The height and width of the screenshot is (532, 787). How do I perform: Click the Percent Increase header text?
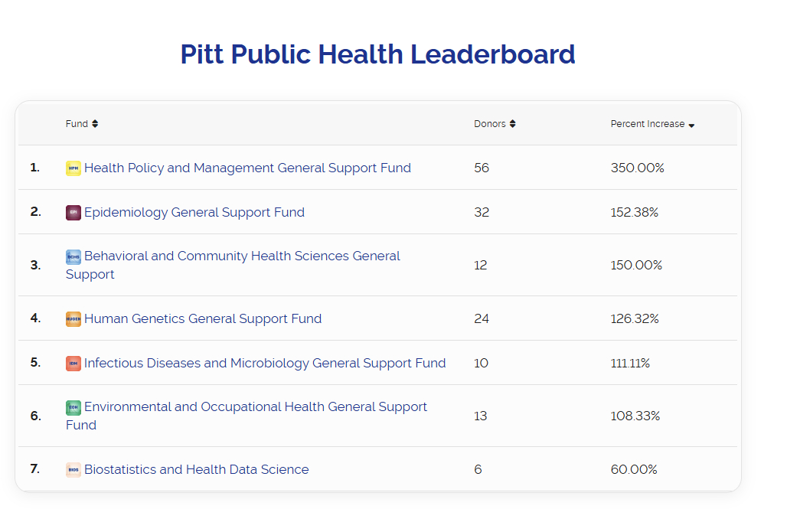[647, 124]
